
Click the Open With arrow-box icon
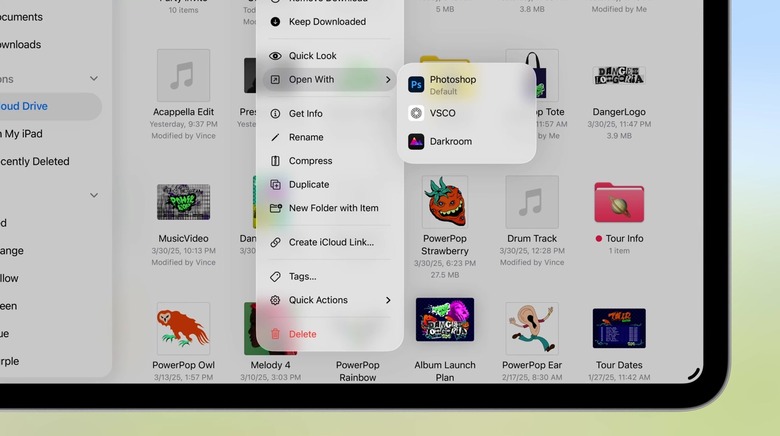(x=275, y=79)
